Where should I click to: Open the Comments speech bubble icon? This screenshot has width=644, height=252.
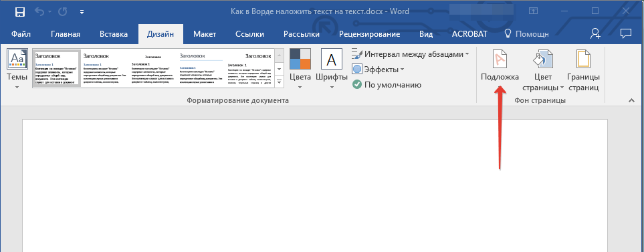[x=625, y=33]
